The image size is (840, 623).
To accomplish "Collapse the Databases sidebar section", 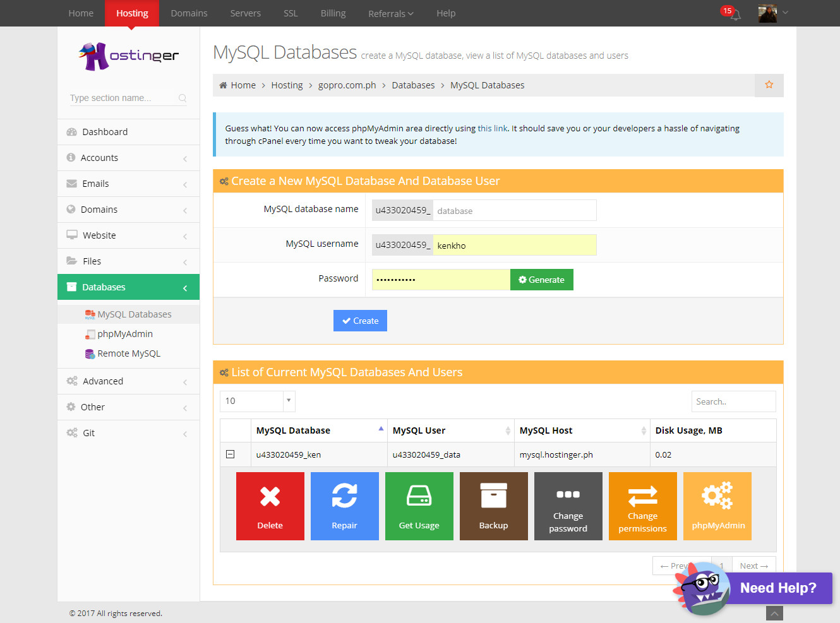I will [x=129, y=287].
